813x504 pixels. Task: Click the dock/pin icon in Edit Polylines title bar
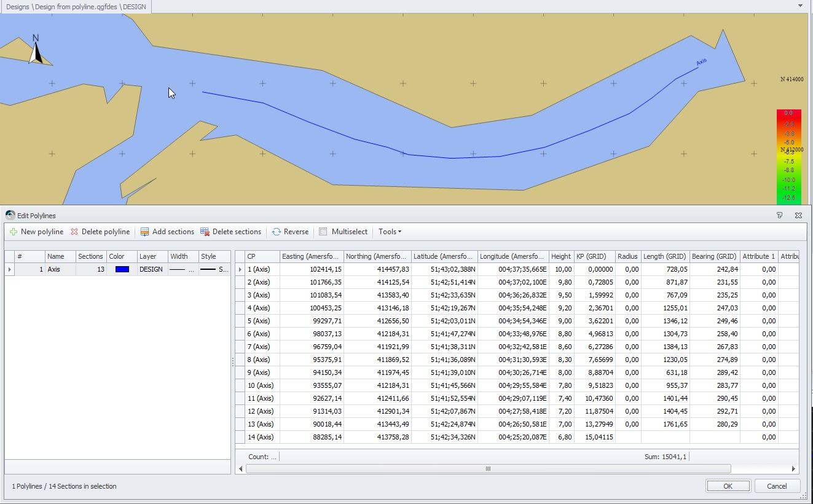tap(780, 215)
